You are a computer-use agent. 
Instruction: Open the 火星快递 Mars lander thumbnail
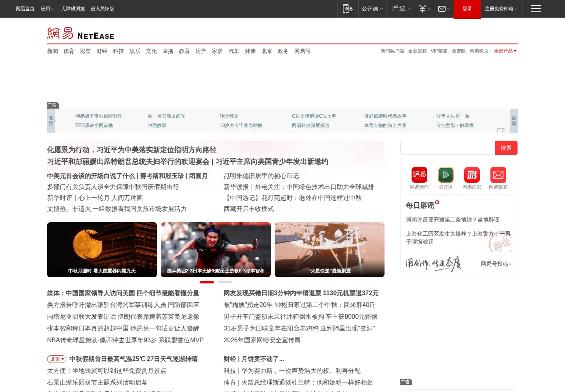(330, 250)
